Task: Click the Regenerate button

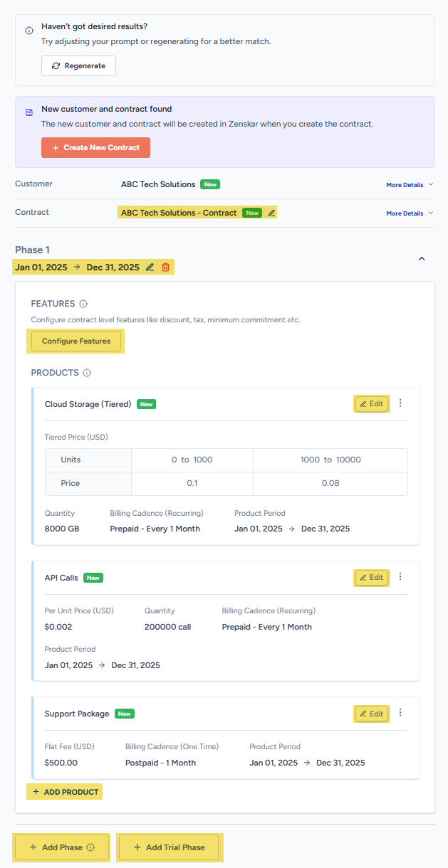Action: pos(78,65)
